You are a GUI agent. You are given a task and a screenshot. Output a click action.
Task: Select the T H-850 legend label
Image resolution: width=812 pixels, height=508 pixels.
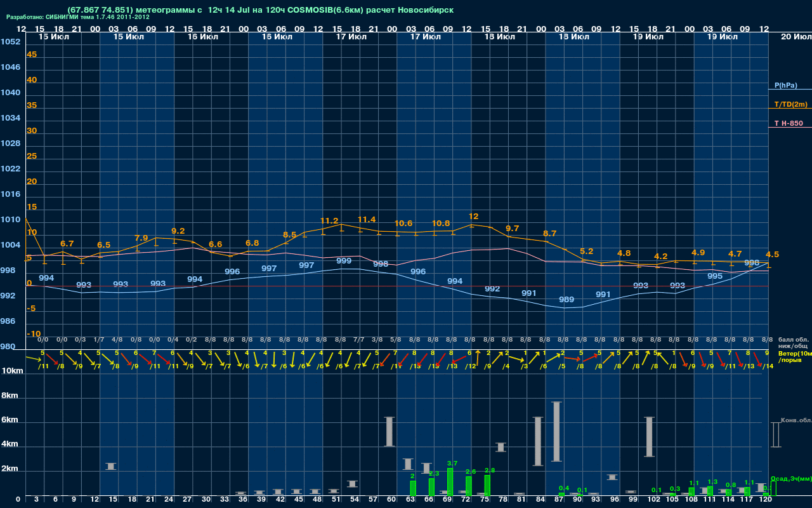point(787,123)
